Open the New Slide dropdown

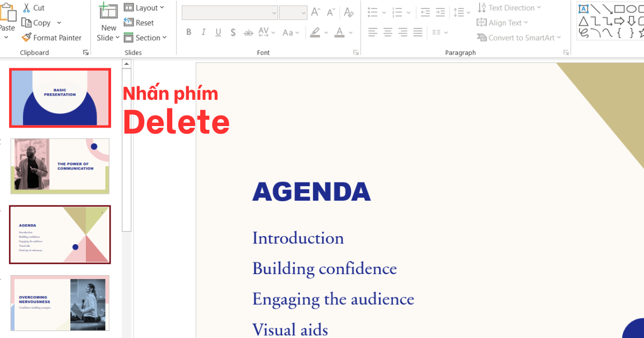[x=108, y=23]
